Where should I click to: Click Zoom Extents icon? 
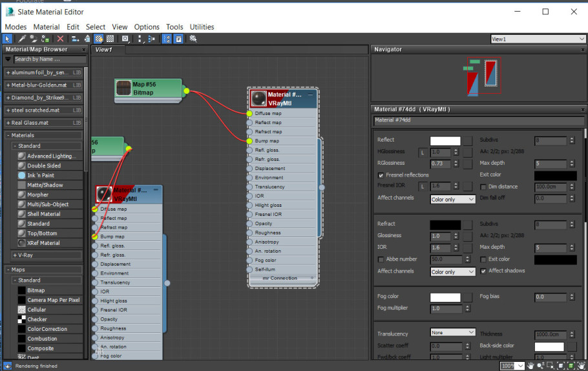tap(561, 366)
